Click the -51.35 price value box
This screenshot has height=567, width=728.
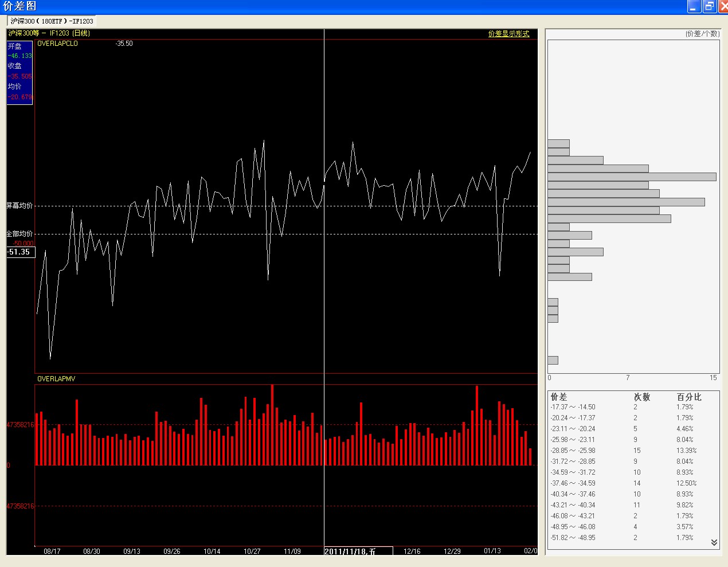tap(21, 252)
